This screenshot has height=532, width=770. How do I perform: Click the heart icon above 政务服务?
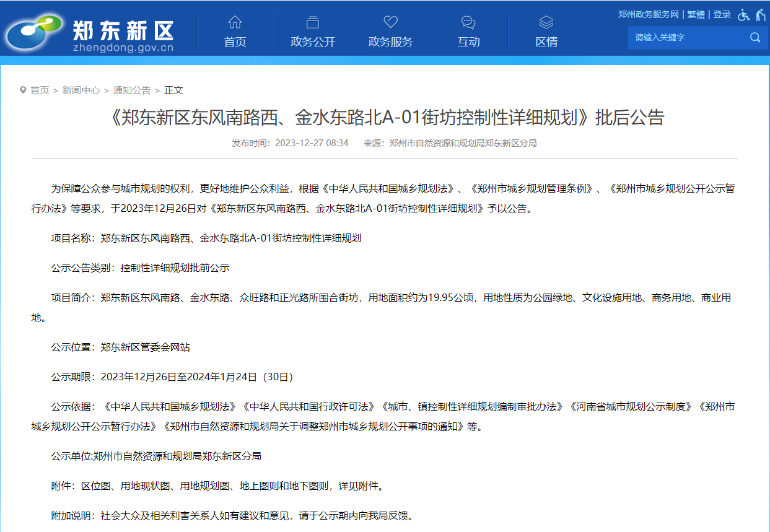[x=390, y=22]
